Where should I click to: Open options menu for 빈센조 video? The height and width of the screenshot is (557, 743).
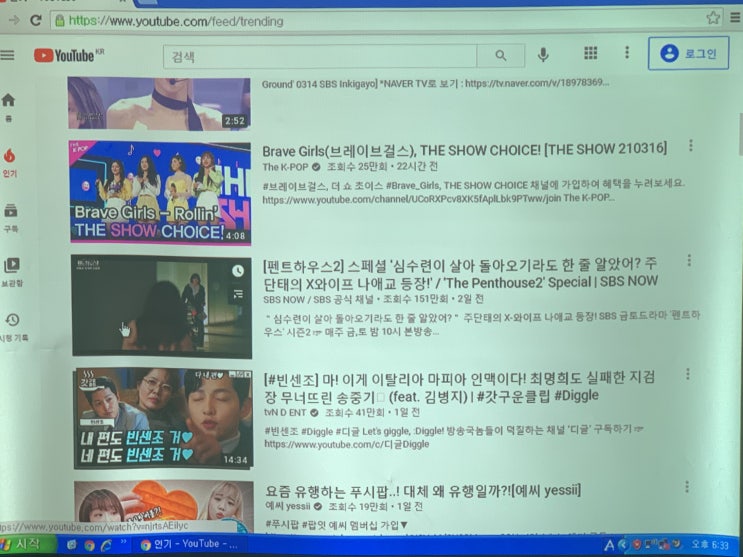pyautogui.click(x=688, y=374)
